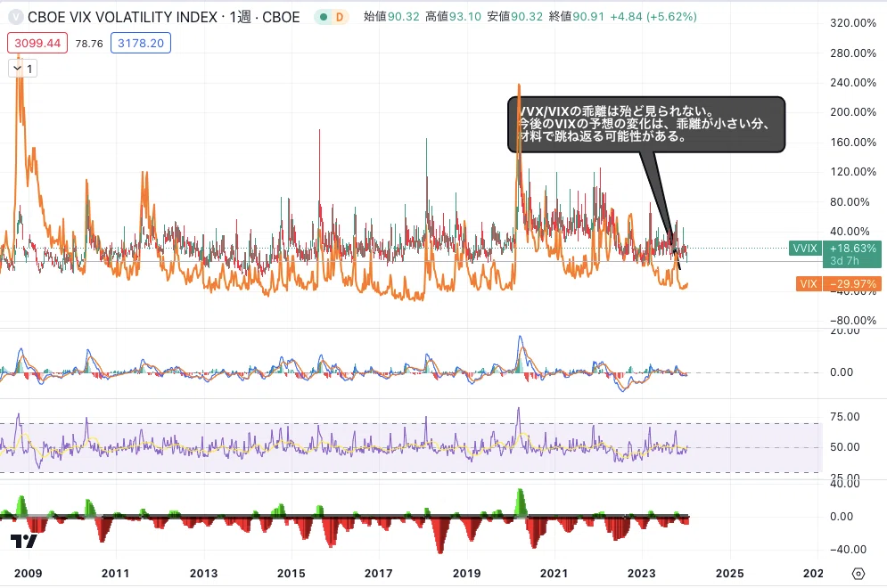This screenshot has height=588, width=887.
Task: Click the 2019 label on time axis
Action: 467,574
